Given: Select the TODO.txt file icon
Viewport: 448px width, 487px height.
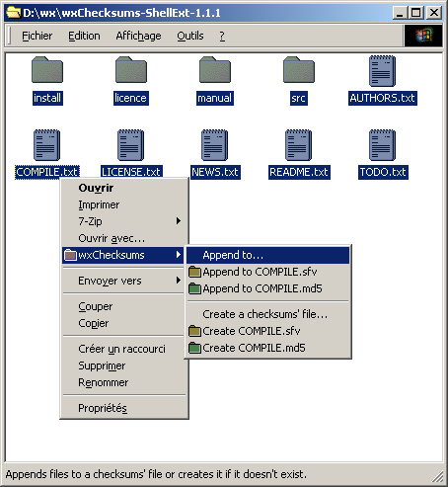Looking at the screenshot, I should click(382, 145).
